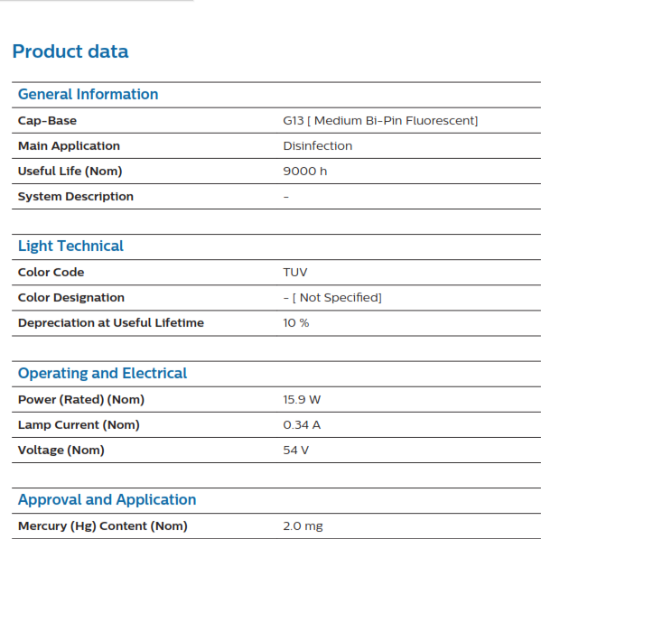The height and width of the screenshot is (632, 672).
Task: Select the 'Light Technical' section header
Action: (70, 246)
